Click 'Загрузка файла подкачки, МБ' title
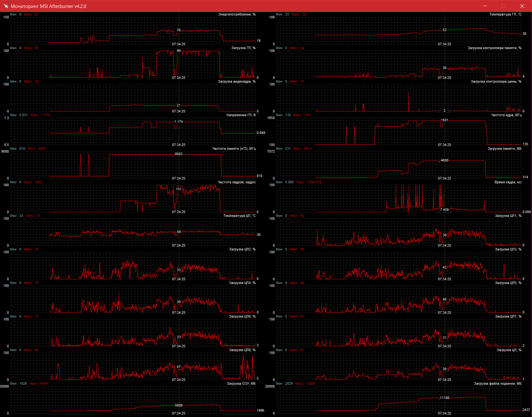Screen dimensions: 532x417 coord(498,384)
